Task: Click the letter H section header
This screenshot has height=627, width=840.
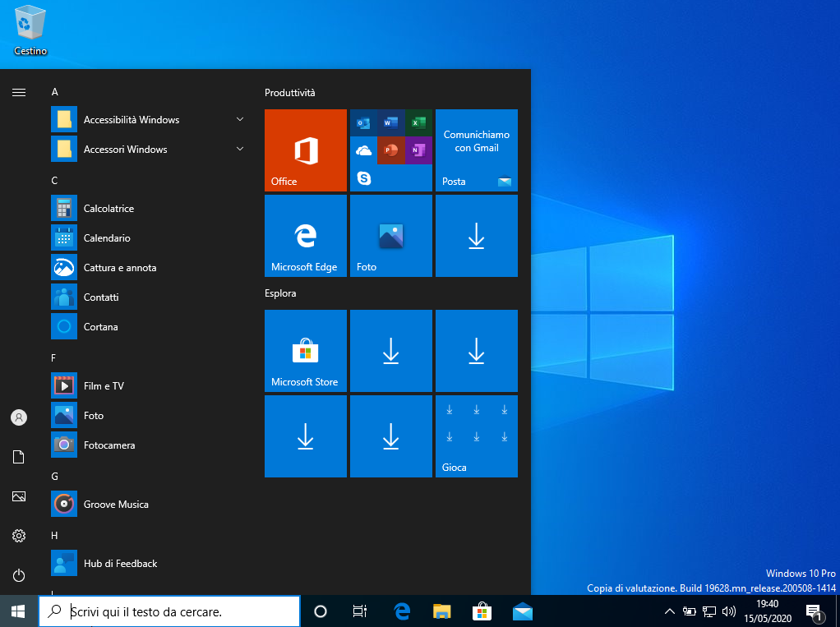Action: (54, 536)
